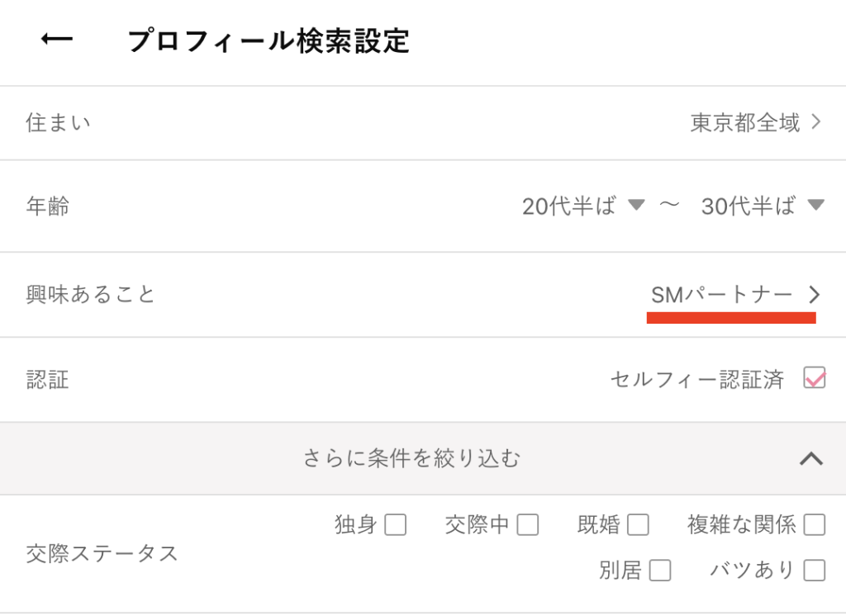Viewport: 846px width, 616px height.
Task: Check the 別居 status checkbox
Action: coord(659,570)
